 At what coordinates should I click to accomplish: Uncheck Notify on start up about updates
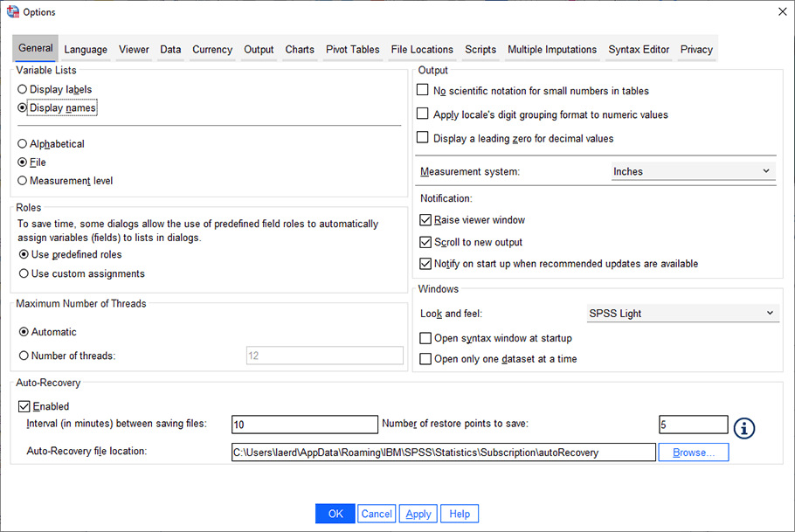click(x=425, y=263)
